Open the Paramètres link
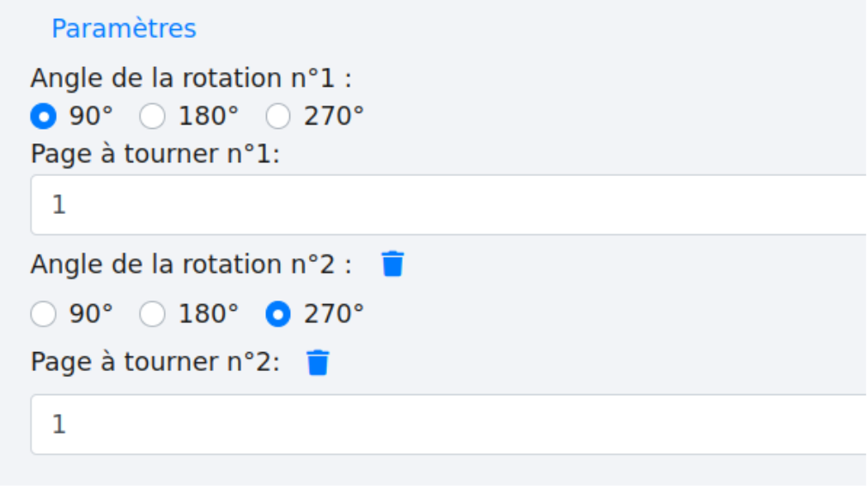The width and height of the screenshot is (868, 486). pyautogui.click(x=124, y=28)
